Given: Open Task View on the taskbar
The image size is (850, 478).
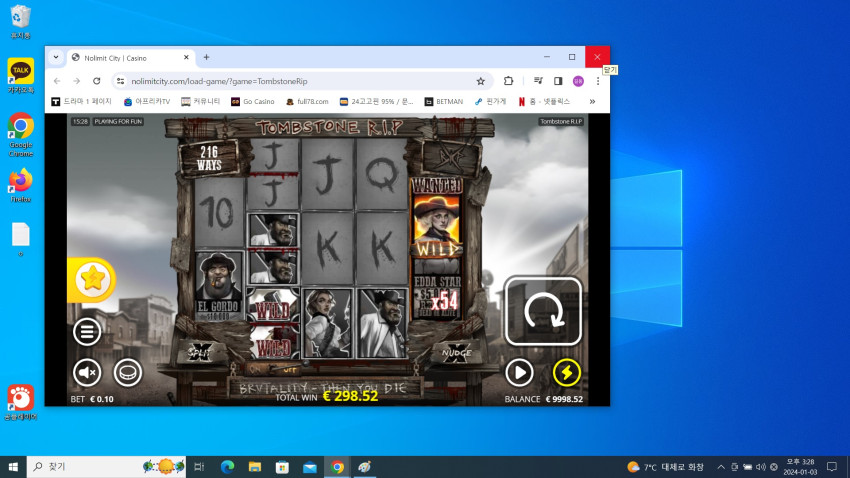Looking at the screenshot, I should (199, 467).
